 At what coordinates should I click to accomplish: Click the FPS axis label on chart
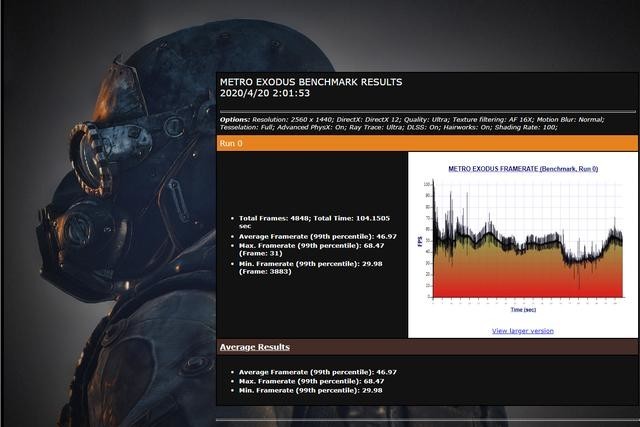pos(420,241)
